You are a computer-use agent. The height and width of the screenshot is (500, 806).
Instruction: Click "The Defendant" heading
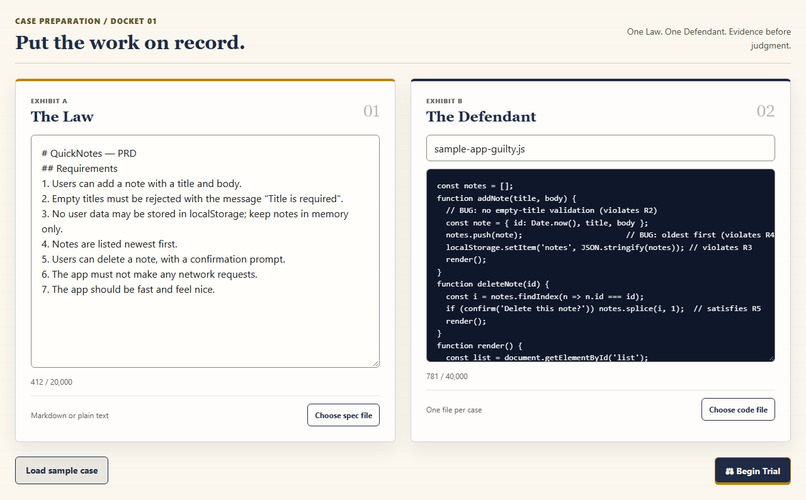(x=481, y=117)
